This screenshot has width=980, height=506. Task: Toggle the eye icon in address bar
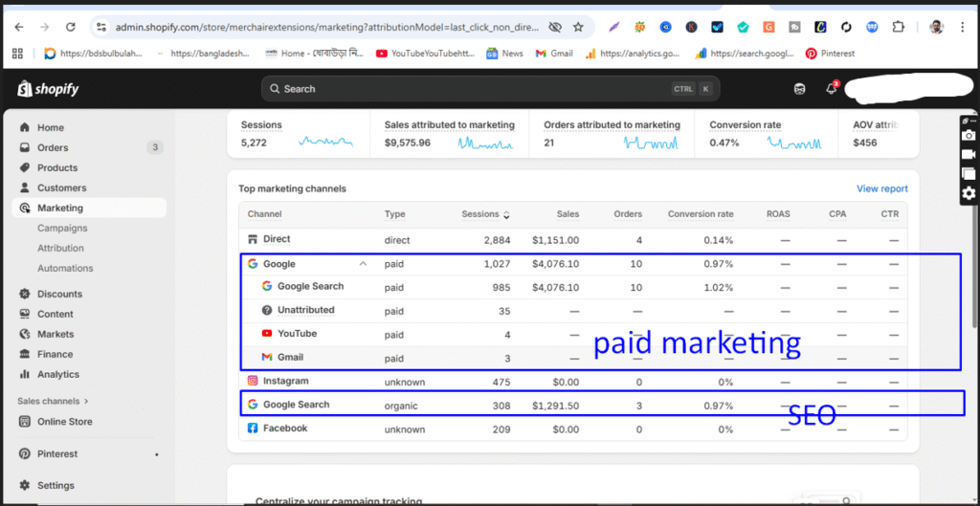pyautogui.click(x=554, y=27)
